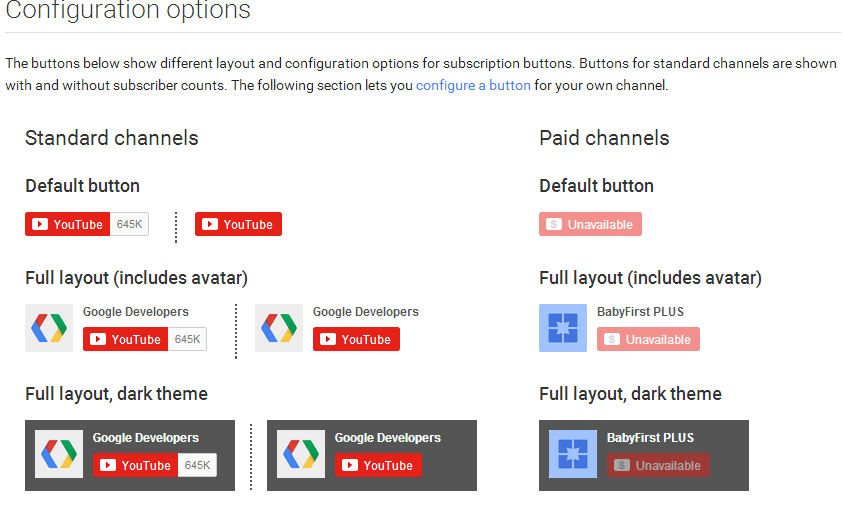Viewport: 844px width, 517px height.
Task: Click Google Developers avatar in dark theme without count
Action: [x=301, y=454]
